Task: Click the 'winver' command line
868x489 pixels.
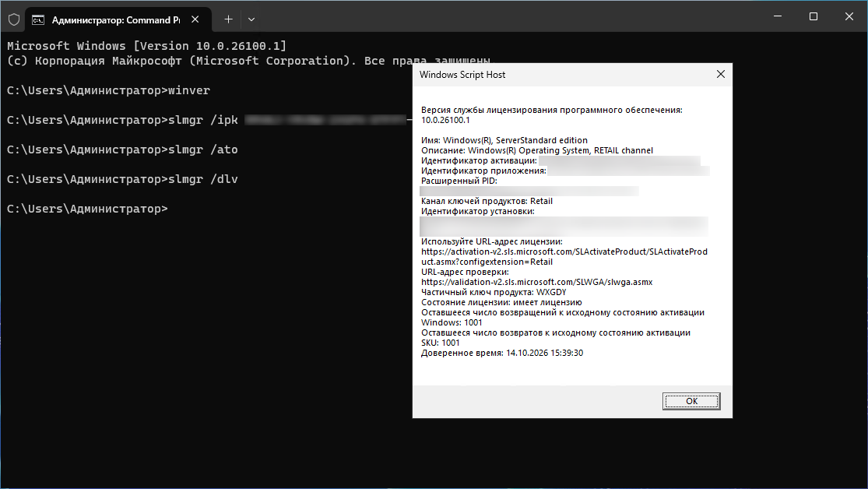Action: (108, 90)
